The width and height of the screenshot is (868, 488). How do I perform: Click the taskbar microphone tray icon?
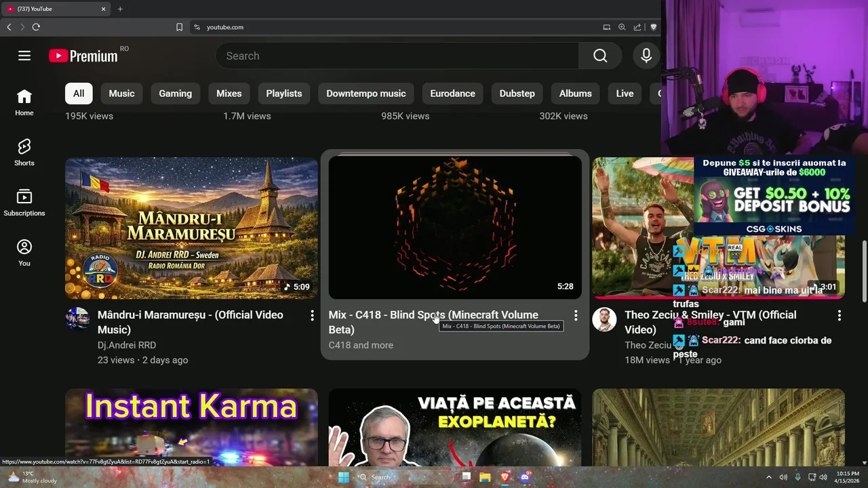797,477
